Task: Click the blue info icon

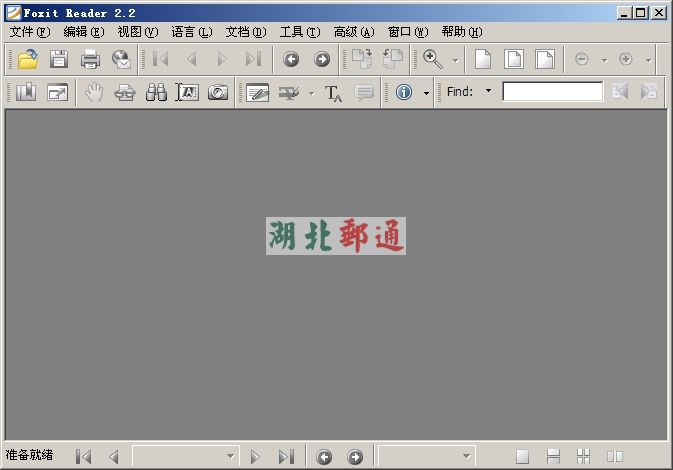Action: tap(404, 92)
